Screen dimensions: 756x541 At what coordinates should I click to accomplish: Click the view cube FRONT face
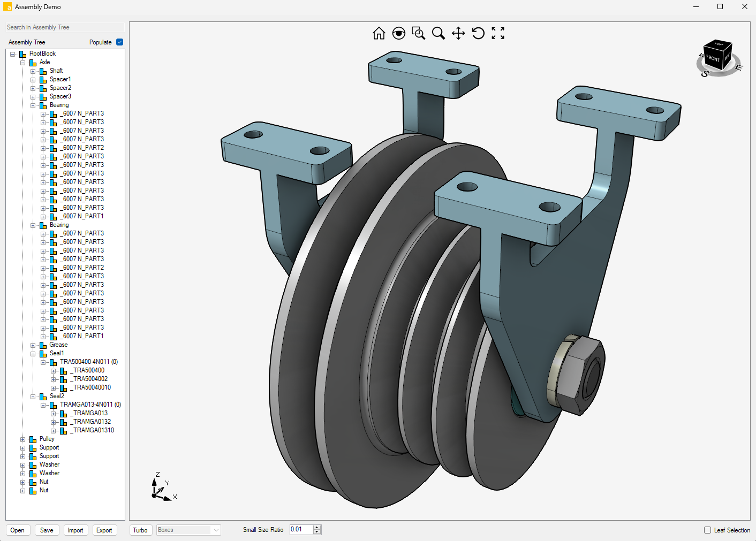click(713, 58)
